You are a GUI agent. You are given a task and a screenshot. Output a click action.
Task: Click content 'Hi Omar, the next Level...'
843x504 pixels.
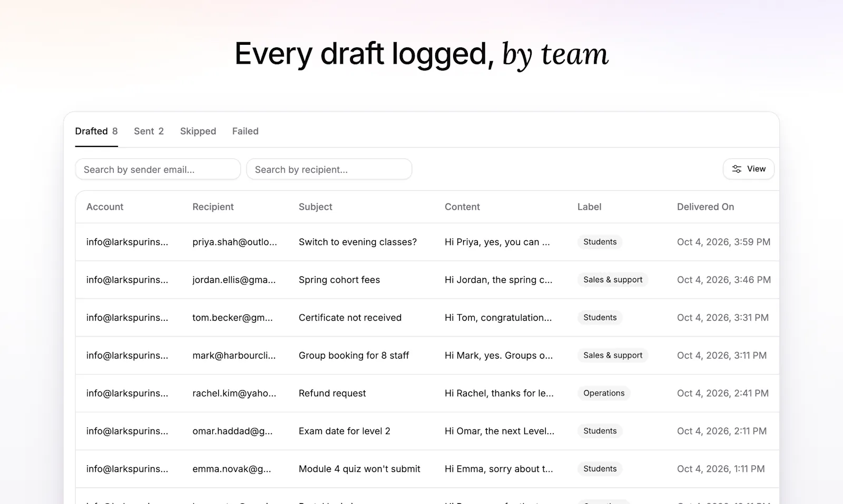pyautogui.click(x=499, y=431)
